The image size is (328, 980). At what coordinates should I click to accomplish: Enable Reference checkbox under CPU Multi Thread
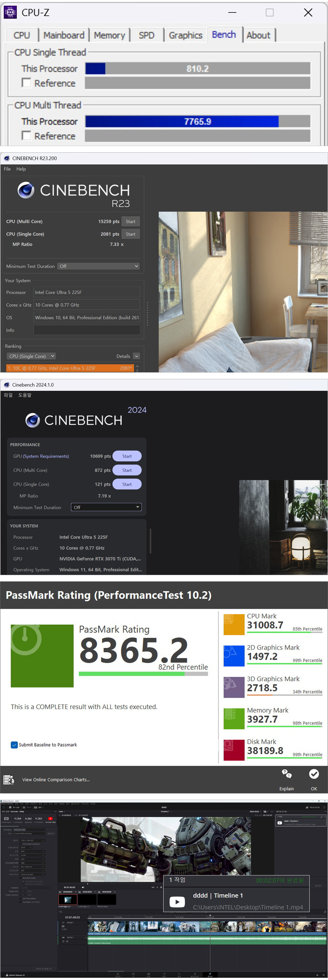click(26, 136)
